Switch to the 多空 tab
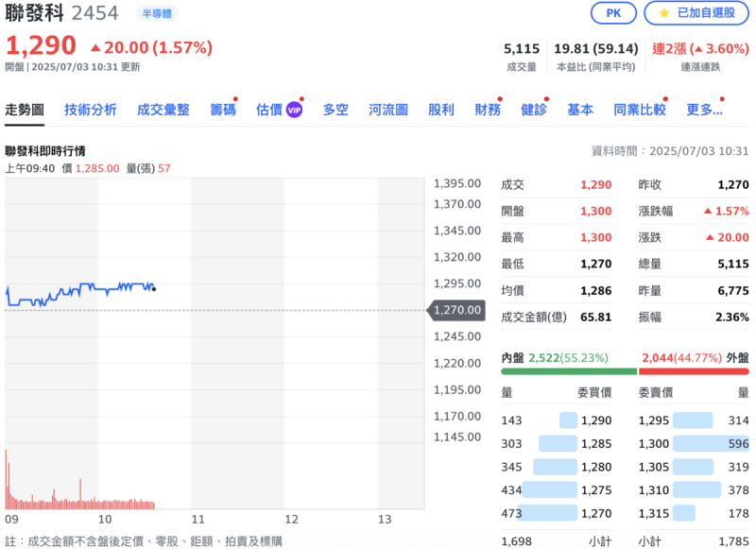 (x=335, y=110)
